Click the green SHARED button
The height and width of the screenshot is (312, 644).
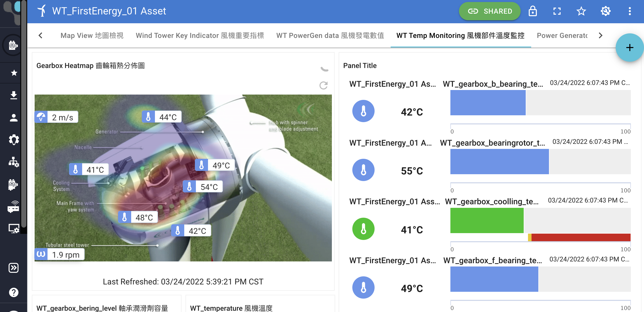click(x=490, y=11)
